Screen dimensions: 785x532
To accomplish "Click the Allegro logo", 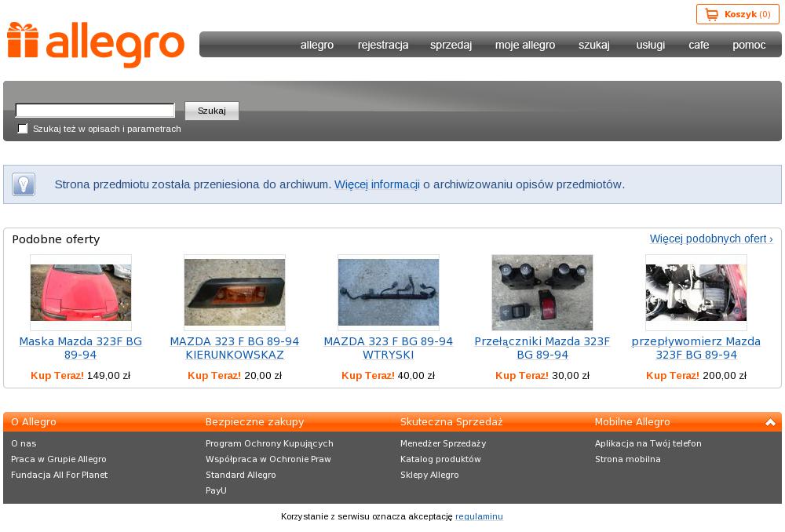I will pos(96,44).
